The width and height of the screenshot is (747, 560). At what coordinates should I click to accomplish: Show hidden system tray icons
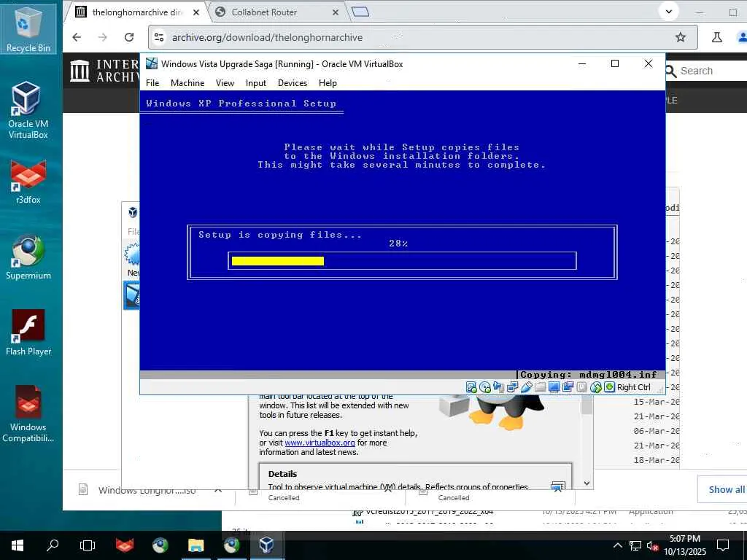617,545
